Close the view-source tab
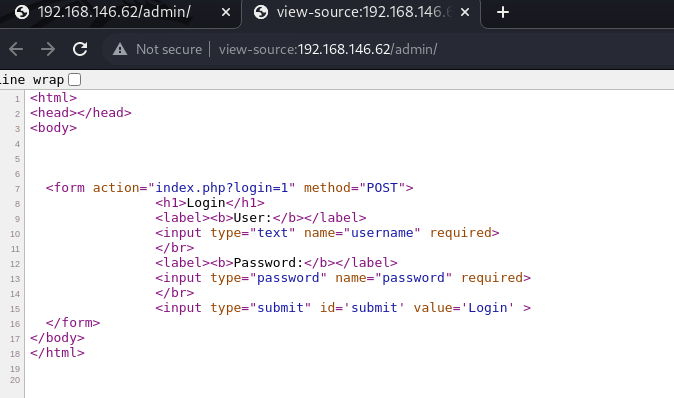Screen dimensions: 674x398 465,12
